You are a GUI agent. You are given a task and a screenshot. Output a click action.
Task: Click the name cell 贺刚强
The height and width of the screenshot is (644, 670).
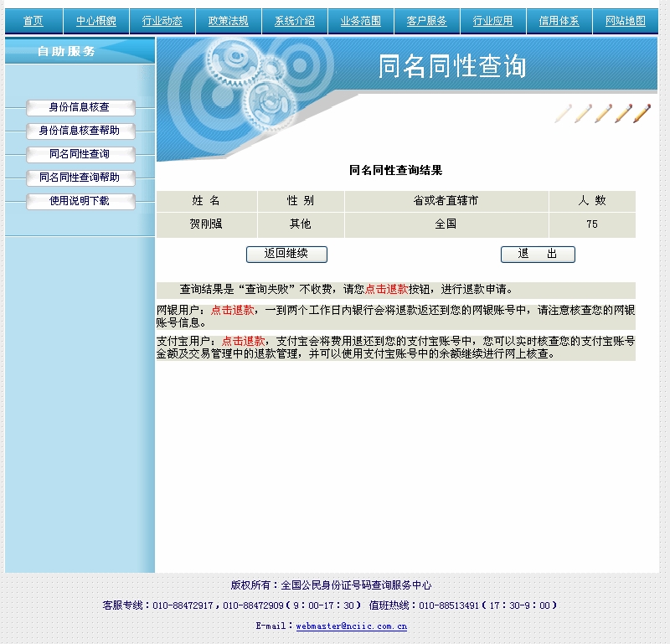click(206, 224)
